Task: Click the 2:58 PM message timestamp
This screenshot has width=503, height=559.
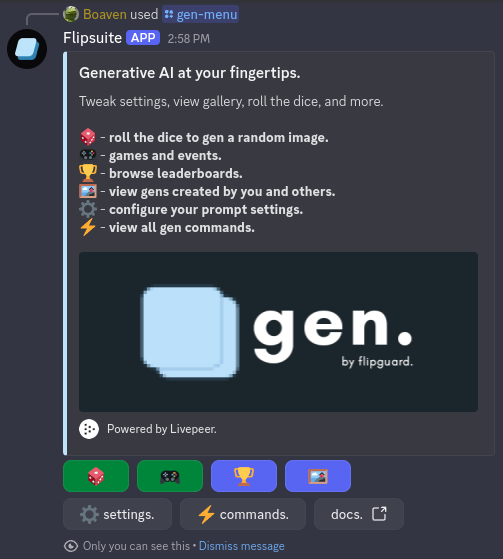Action: pyautogui.click(x=189, y=39)
